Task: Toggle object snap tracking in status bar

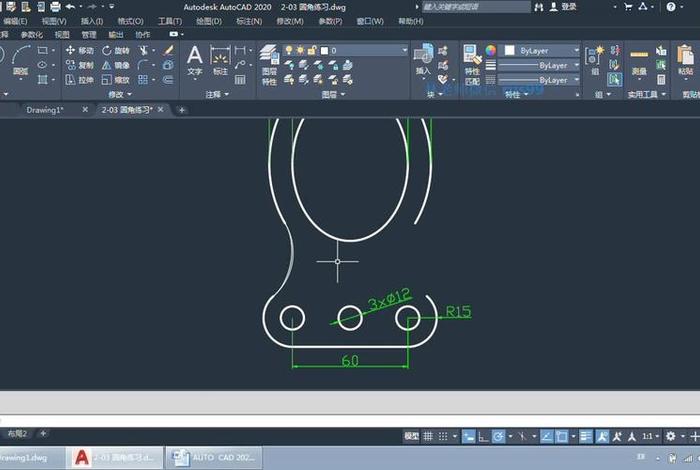Action: tap(547, 436)
